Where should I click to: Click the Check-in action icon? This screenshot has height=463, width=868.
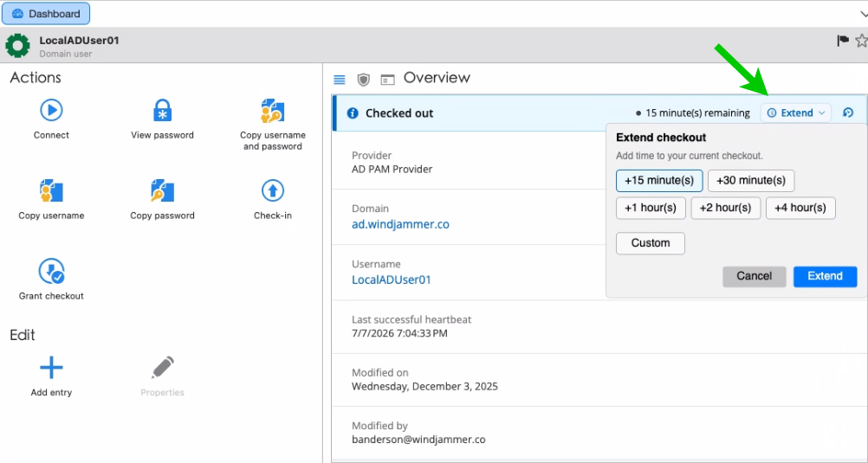point(272,190)
